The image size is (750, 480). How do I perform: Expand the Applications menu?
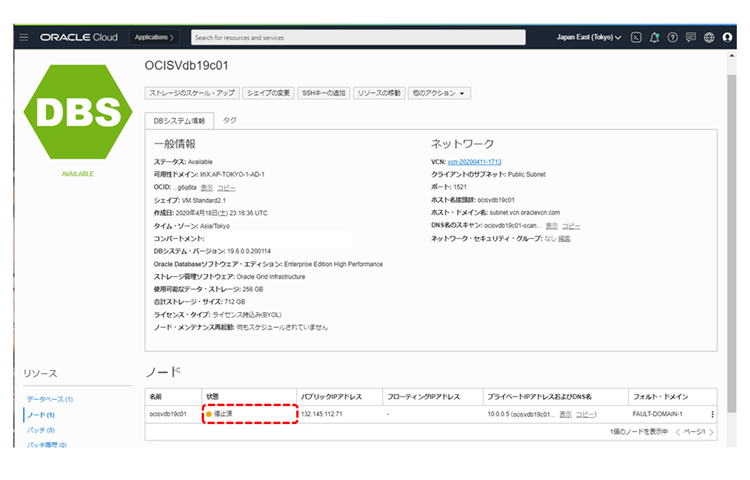[154, 37]
